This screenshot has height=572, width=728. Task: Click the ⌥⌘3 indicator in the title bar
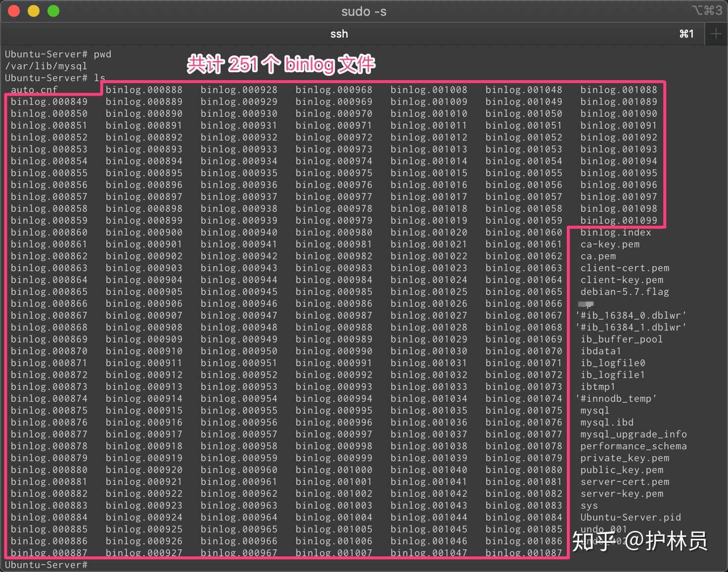click(708, 10)
